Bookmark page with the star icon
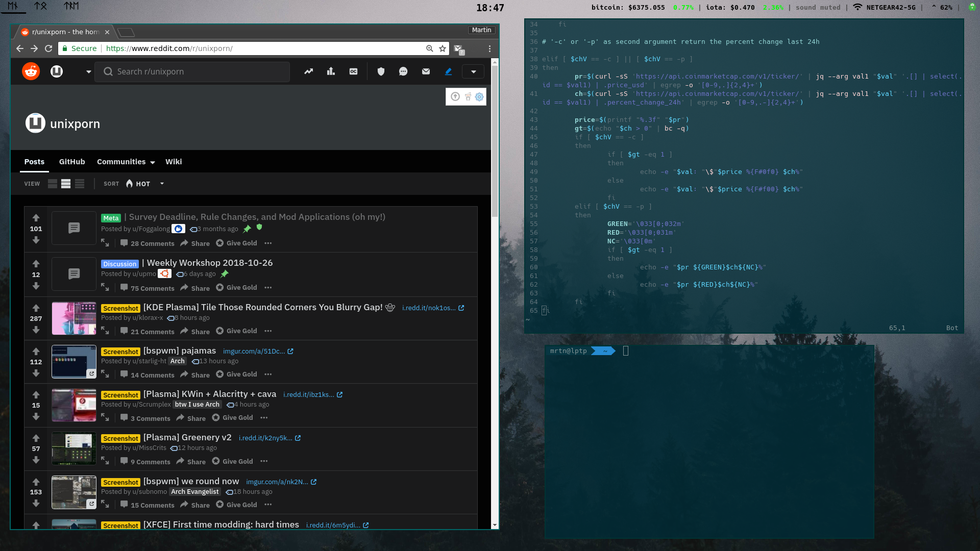Viewport: 980px width, 551px height. click(443, 48)
